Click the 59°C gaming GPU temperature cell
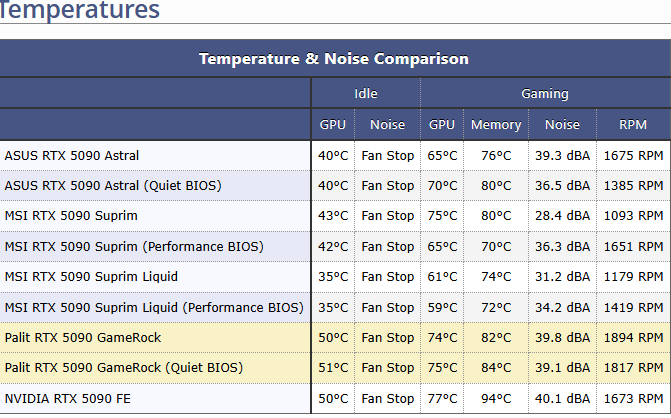The image size is (671, 418). click(x=442, y=307)
